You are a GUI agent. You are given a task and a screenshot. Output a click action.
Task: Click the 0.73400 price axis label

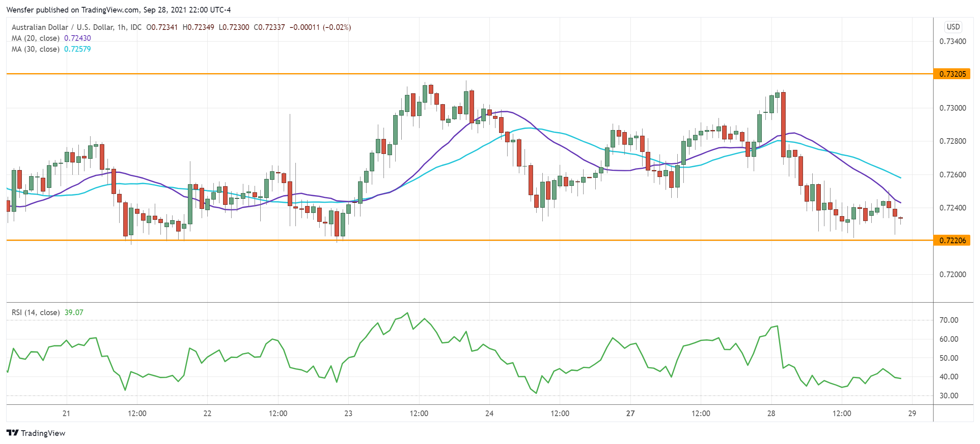(953, 41)
